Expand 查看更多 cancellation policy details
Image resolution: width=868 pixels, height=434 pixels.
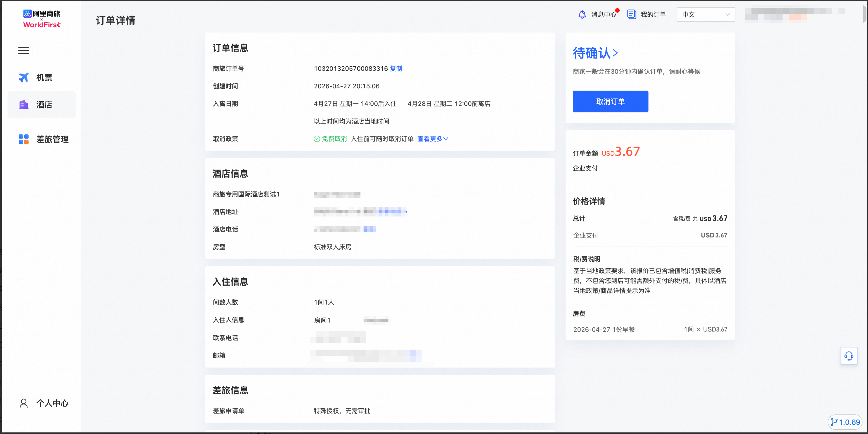tap(433, 139)
